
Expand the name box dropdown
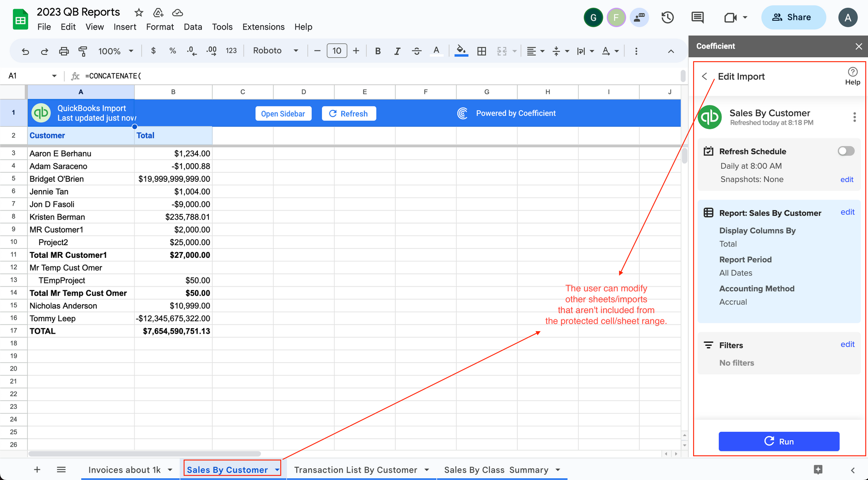(54, 76)
